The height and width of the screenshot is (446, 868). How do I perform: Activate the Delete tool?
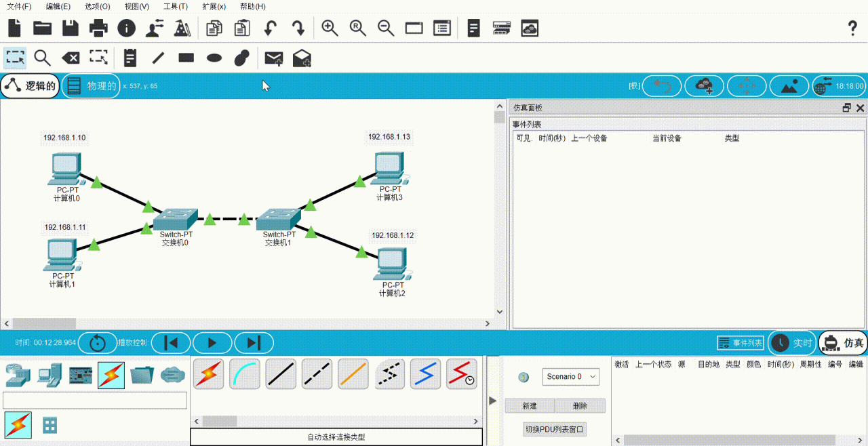tap(71, 58)
